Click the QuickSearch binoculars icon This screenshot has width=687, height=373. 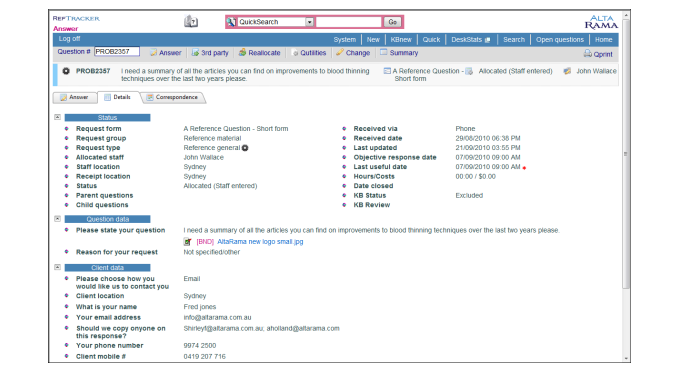coord(231,21)
